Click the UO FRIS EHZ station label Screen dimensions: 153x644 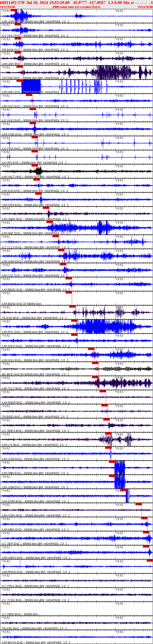click(x=35, y=149)
